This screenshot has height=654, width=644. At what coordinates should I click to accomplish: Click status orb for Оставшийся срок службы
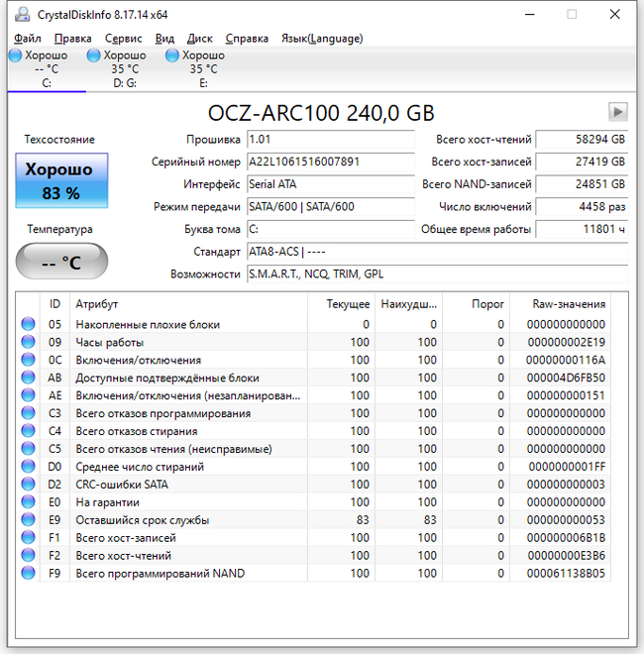pyautogui.click(x=28, y=520)
